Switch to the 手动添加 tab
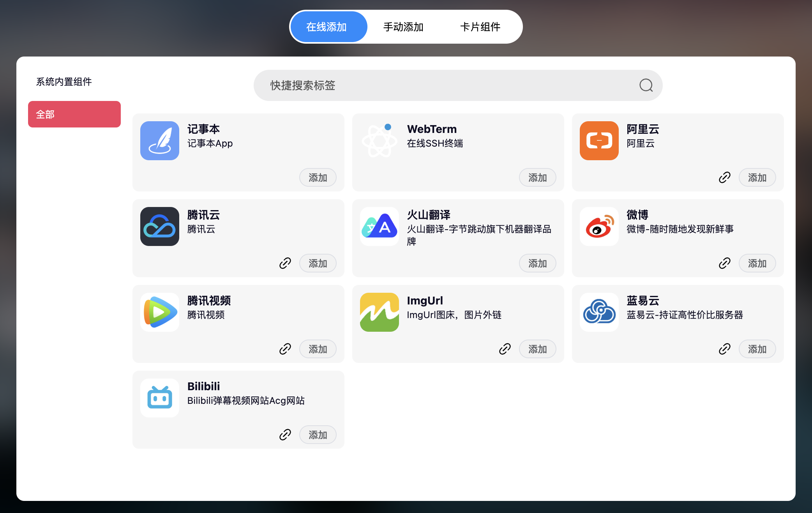The width and height of the screenshot is (812, 513). click(x=403, y=27)
